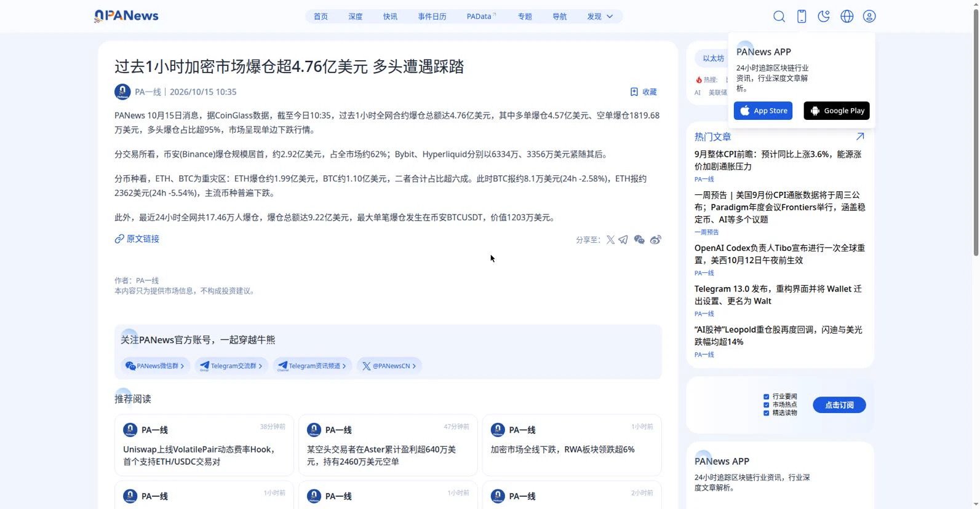Share the article to WeChat
This screenshot has height=509, width=980.
click(639, 240)
